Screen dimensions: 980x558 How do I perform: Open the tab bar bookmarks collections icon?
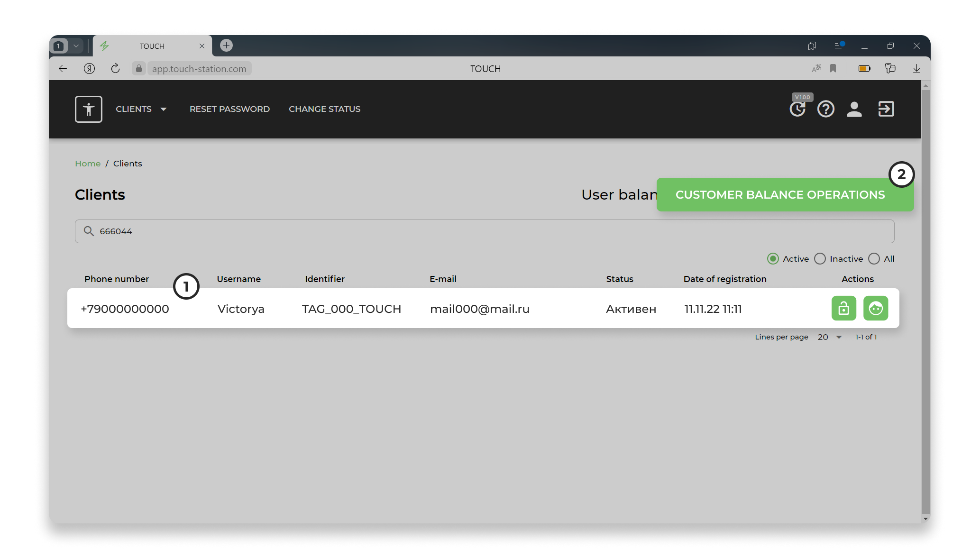(812, 46)
